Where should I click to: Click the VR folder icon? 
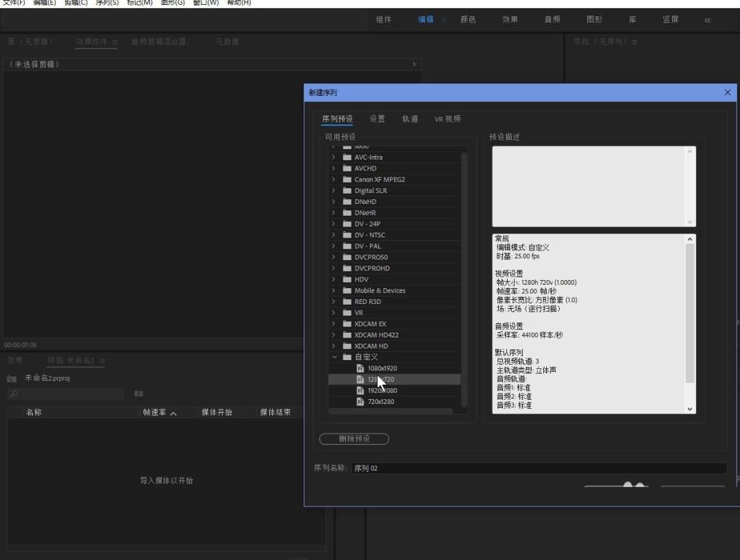click(x=347, y=313)
